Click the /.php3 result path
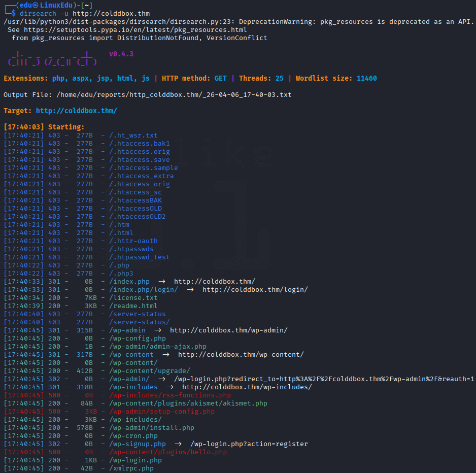The height and width of the screenshot is (473, 476). (121, 273)
